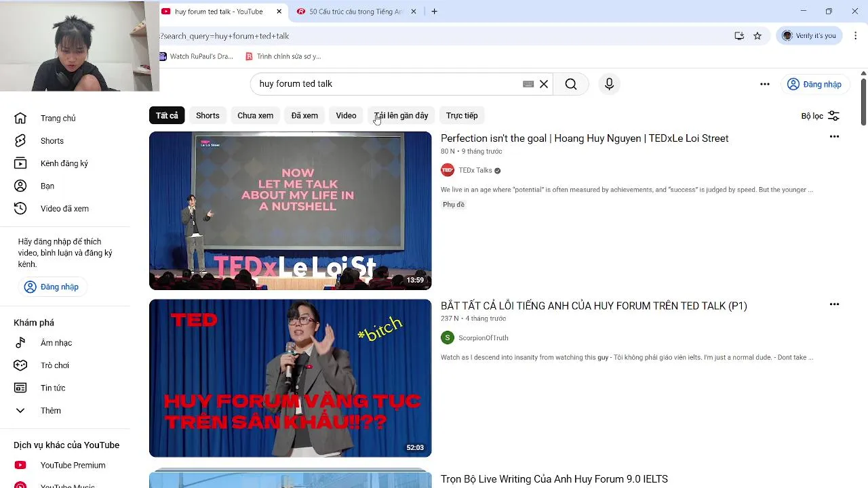The image size is (868, 488).
Task: Click description starting Watch as I descend
Action: [627, 357]
